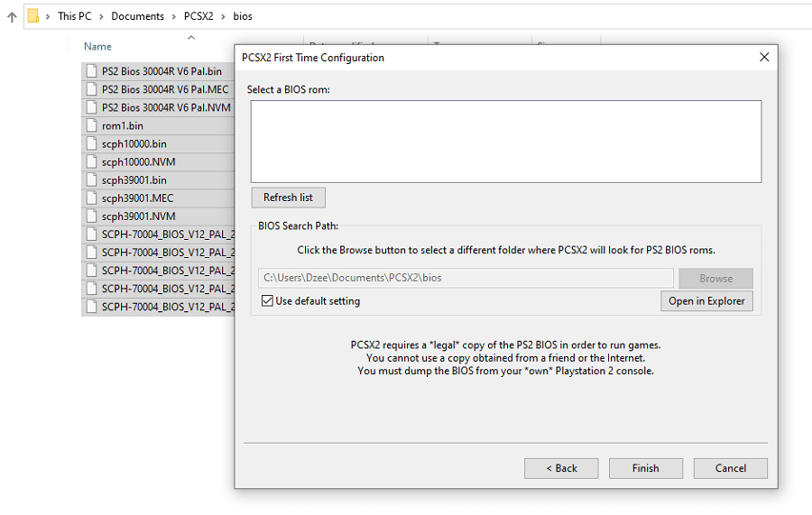The image size is (812, 515).
Task: Expand breadcrumb chevron after This PC
Action: (x=101, y=16)
